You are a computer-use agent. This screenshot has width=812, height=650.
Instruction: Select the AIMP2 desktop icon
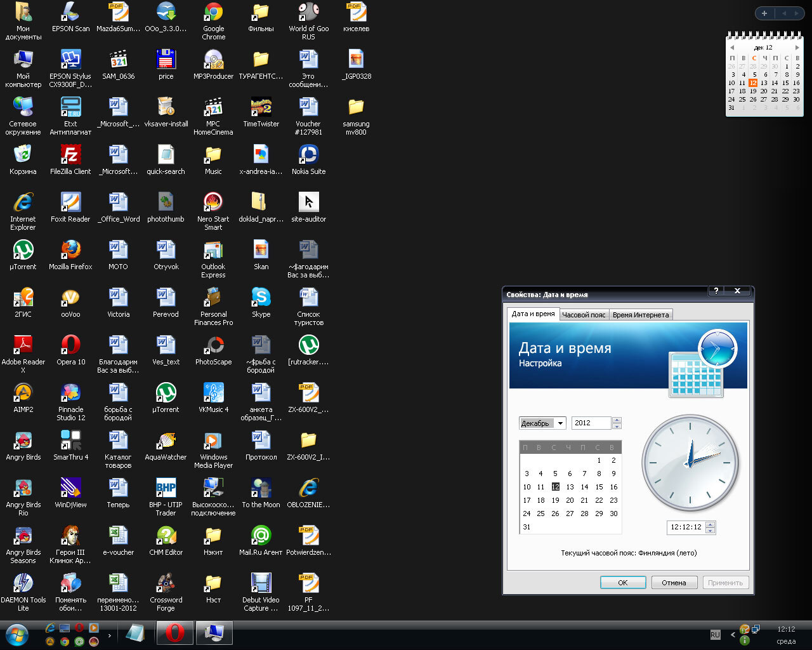[x=23, y=398]
